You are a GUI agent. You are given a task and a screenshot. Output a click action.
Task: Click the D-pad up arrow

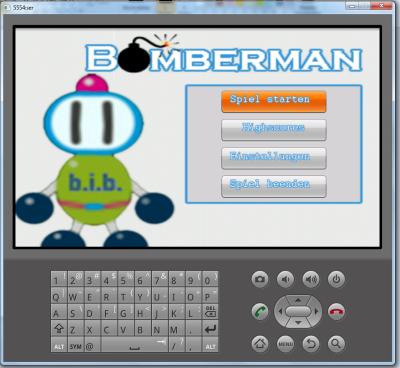coord(298,300)
